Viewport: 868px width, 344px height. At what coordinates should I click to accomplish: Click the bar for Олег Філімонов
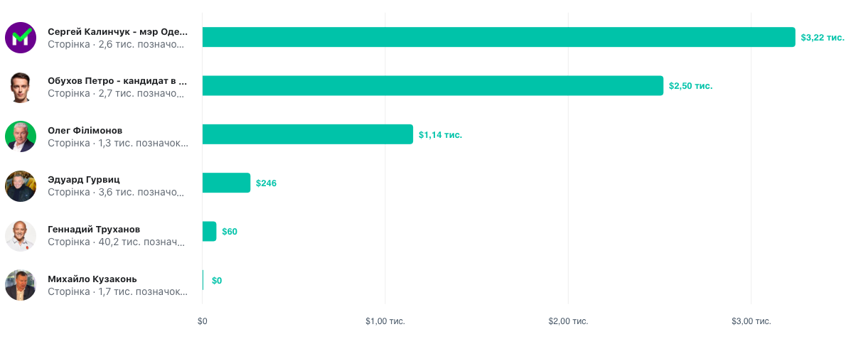[307, 134]
